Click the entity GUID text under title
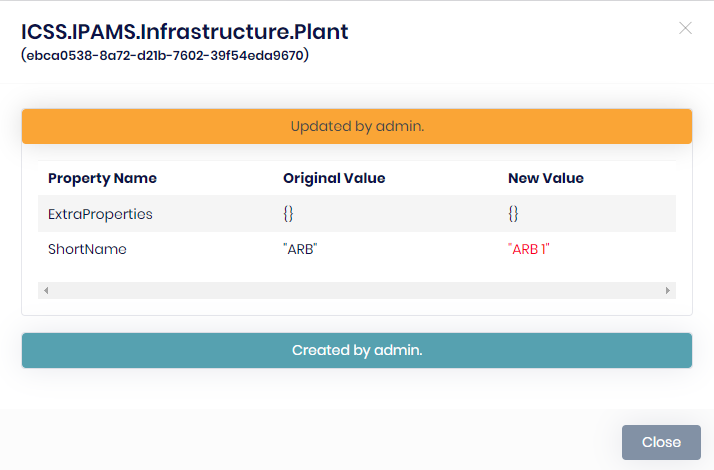The width and height of the screenshot is (714, 470). tap(165, 56)
